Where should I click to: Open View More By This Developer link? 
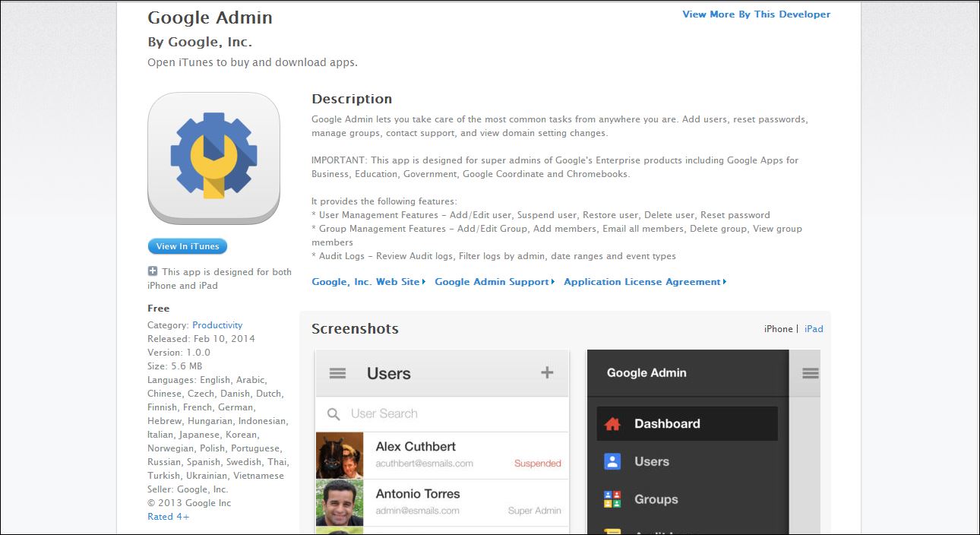[x=757, y=14]
